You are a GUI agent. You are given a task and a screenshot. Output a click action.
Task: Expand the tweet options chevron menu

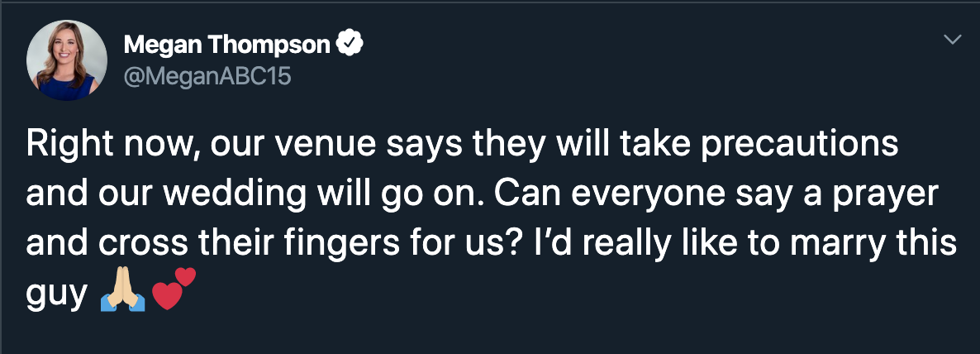click(952, 40)
